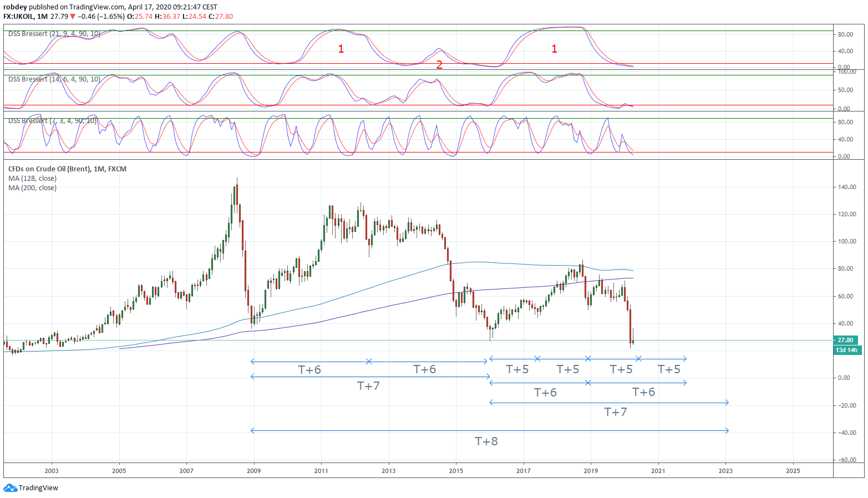
Task: Click the 2015 year on time axis
Action: [456, 471]
